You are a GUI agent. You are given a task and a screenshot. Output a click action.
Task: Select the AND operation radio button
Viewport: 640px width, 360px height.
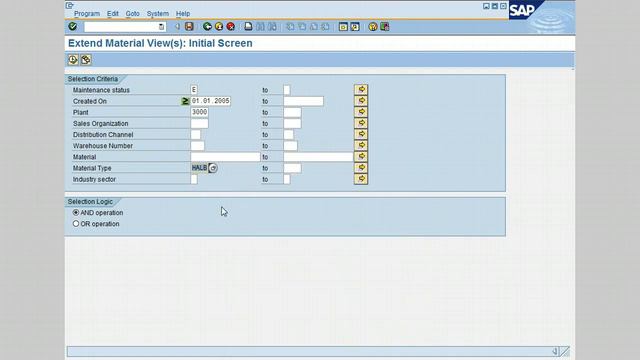pyautogui.click(x=76, y=213)
